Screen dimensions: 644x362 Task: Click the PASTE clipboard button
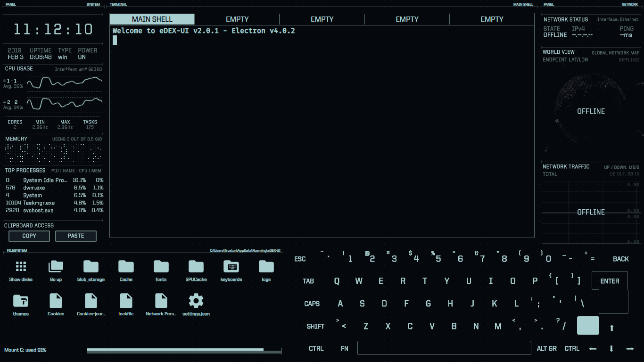click(76, 236)
